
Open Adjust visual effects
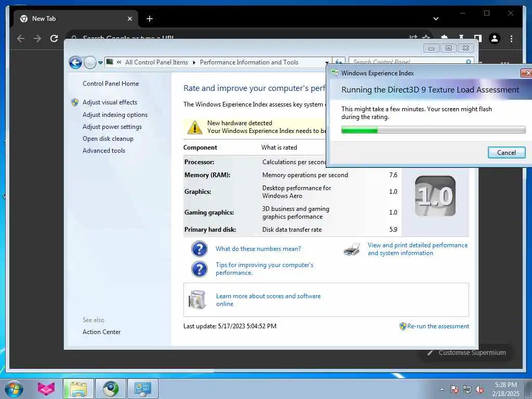pyautogui.click(x=110, y=102)
